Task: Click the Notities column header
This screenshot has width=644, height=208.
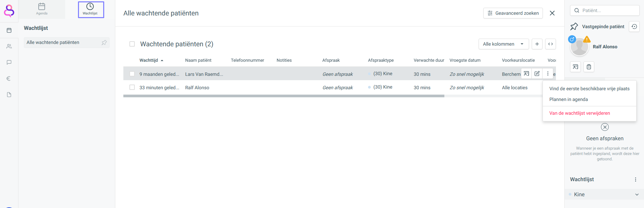Action: click(284, 60)
